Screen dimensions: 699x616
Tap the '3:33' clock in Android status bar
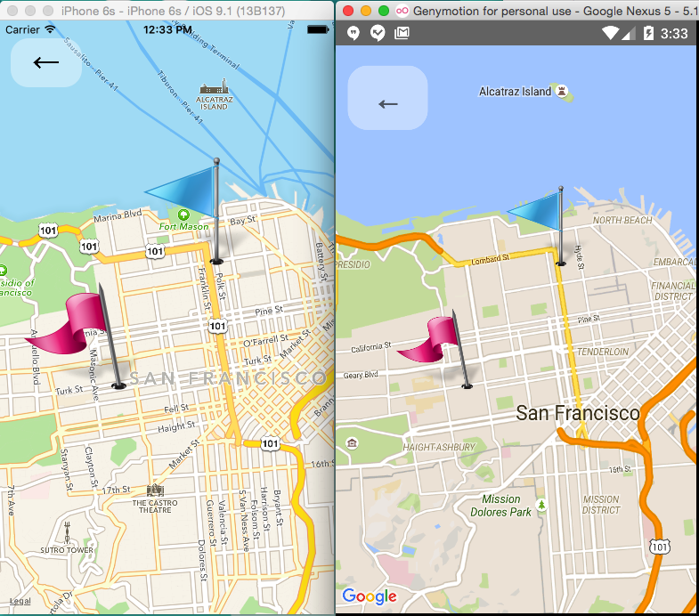point(674,34)
